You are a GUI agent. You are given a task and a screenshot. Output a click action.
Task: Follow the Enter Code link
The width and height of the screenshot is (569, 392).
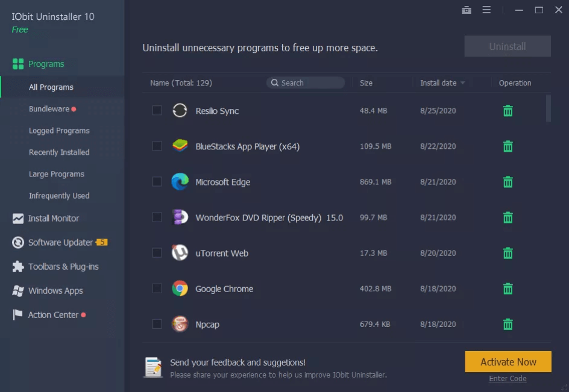coord(508,379)
